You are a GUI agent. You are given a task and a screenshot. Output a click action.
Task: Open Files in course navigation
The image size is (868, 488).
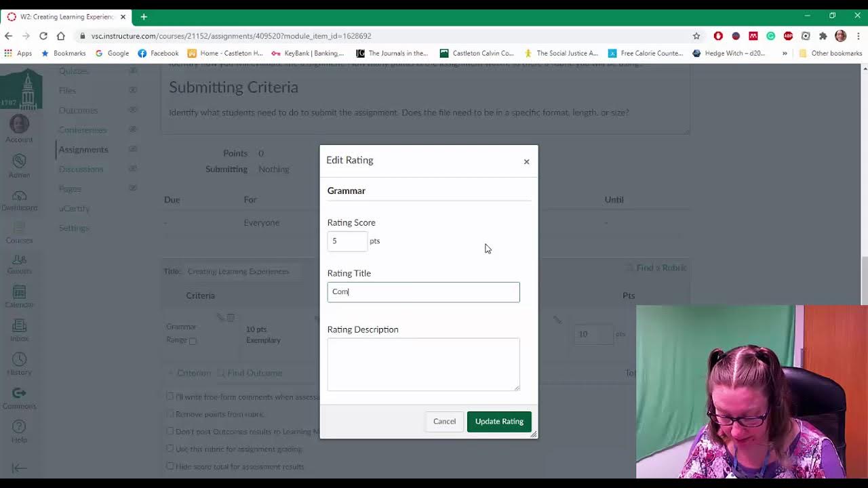[67, 90]
